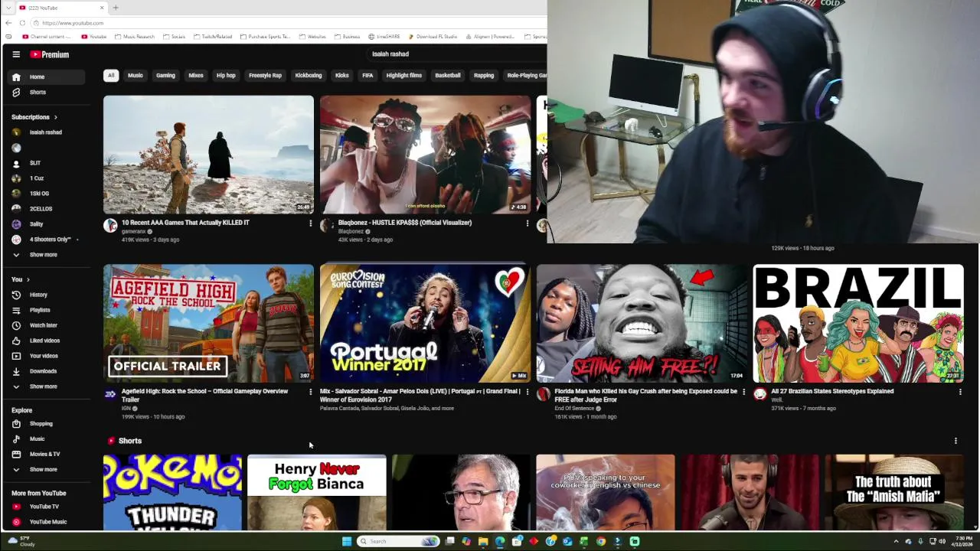This screenshot has height=551, width=980.
Task: Select the FIFA filter chip
Action: 367,76
